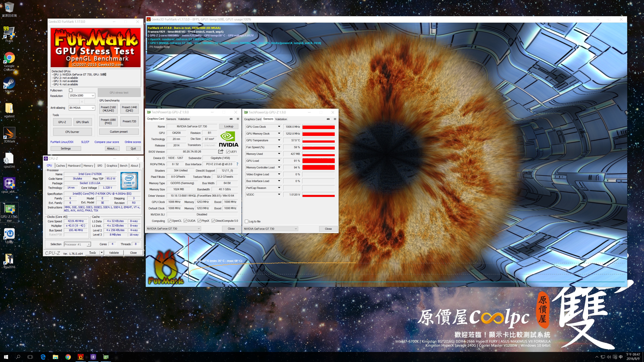Click the GPU name field NVIDIA GeForce GT 730
This screenshot has width=644, height=362.
tap(192, 126)
